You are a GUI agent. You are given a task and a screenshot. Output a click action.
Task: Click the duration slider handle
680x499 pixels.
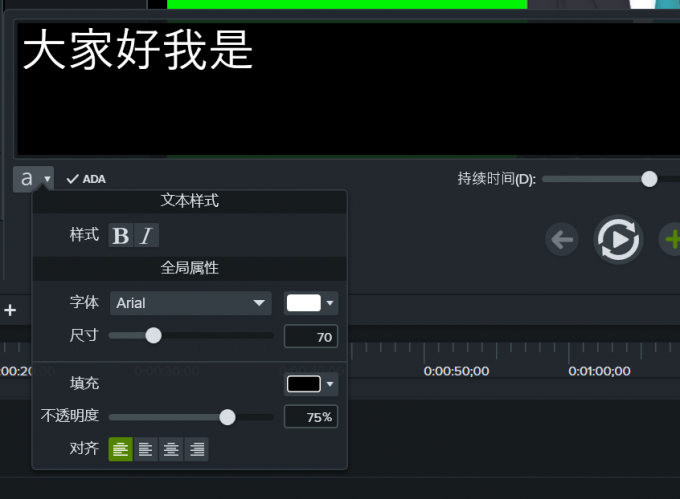tap(649, 179)
